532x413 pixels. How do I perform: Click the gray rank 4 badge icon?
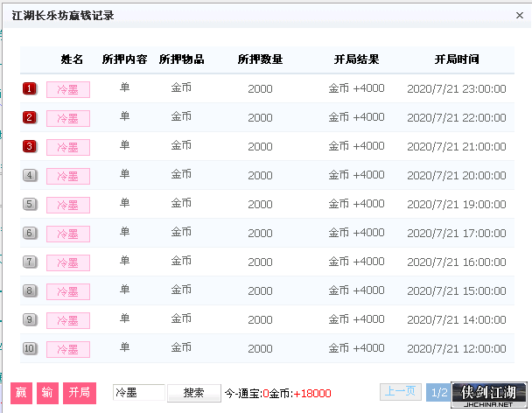30,176
